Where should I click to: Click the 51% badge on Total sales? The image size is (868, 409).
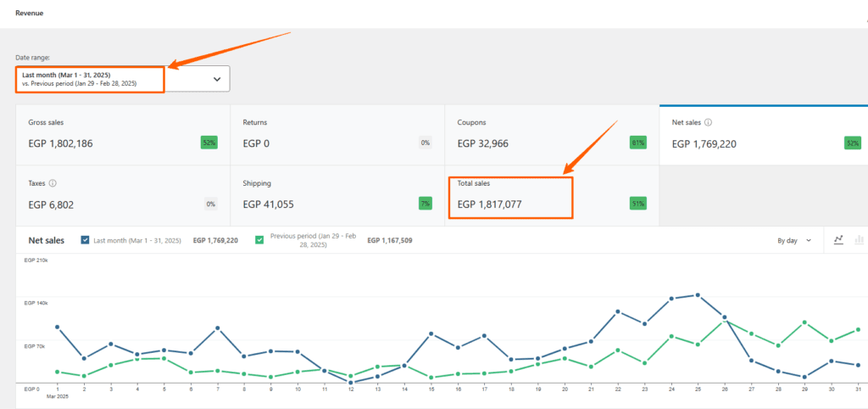(x=637, y=204)
